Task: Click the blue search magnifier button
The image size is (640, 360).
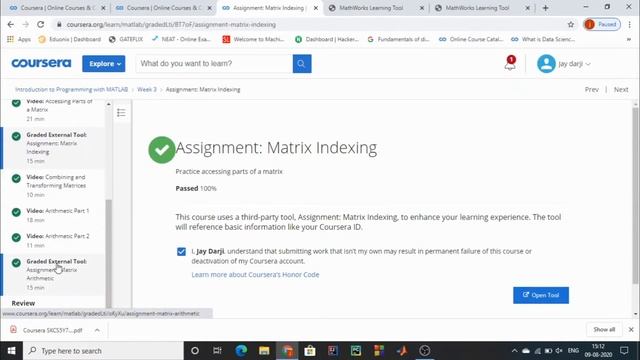Action: tap(302, 64)
